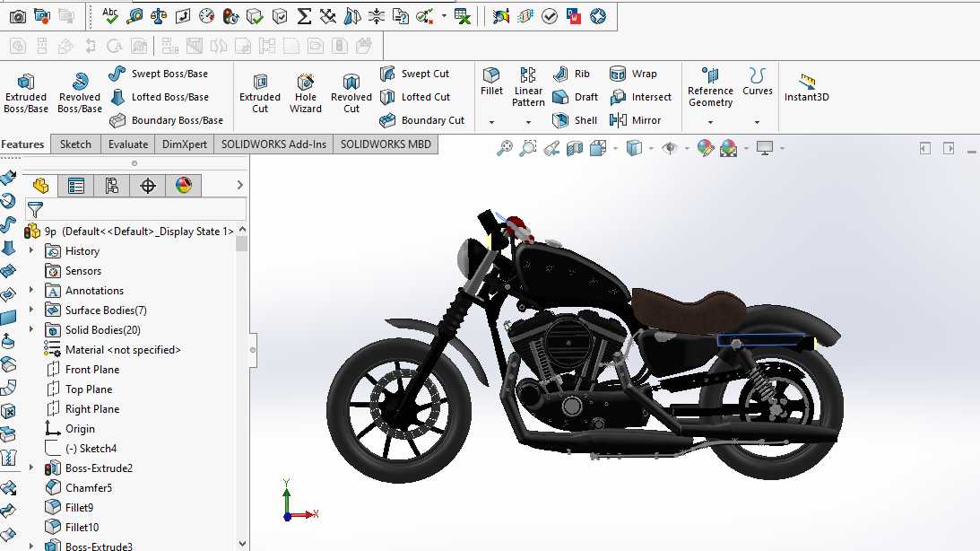Image resolution: width=980 pixels, height=551 pixels.
Task: Open the SOLIDWORKS MBD tab
Action: (386, 144)
